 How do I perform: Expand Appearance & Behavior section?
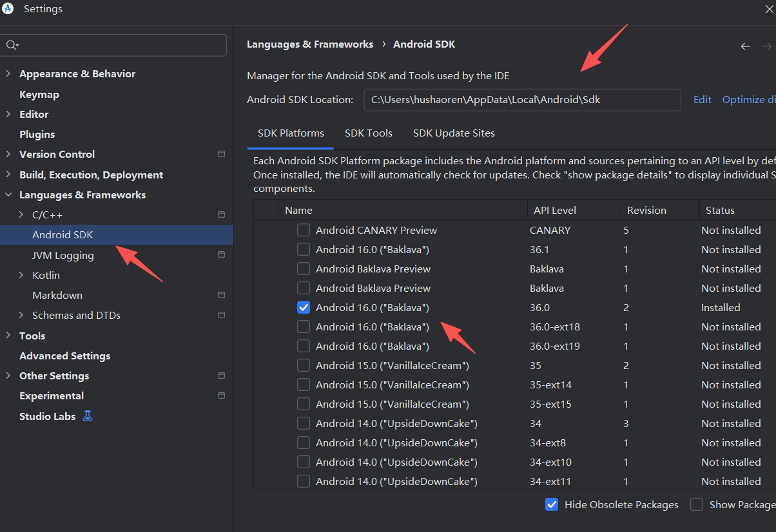8,74
